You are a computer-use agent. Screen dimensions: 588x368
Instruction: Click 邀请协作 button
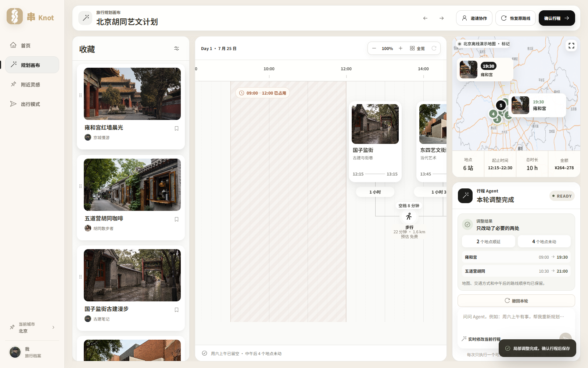[474, 18]
